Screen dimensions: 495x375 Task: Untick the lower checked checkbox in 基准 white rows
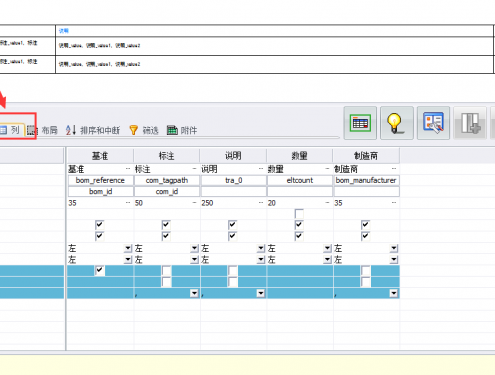pos(99,236)
